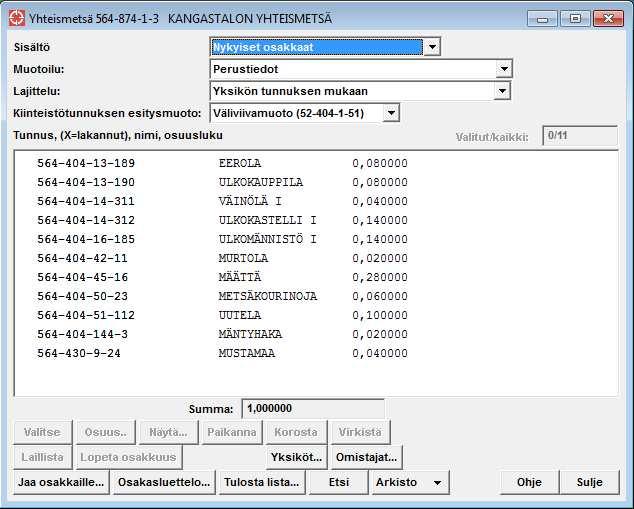Click the Summa field showing 1,000000
Screen dimensions: 634x509
[313, 408]
